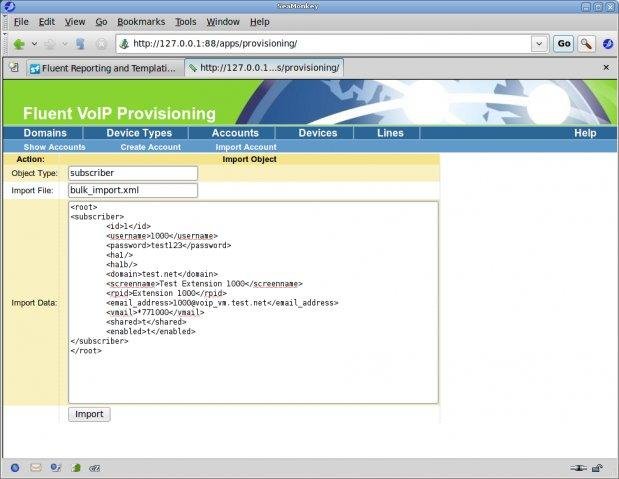Click the Reload page icon

pos(80,44)
